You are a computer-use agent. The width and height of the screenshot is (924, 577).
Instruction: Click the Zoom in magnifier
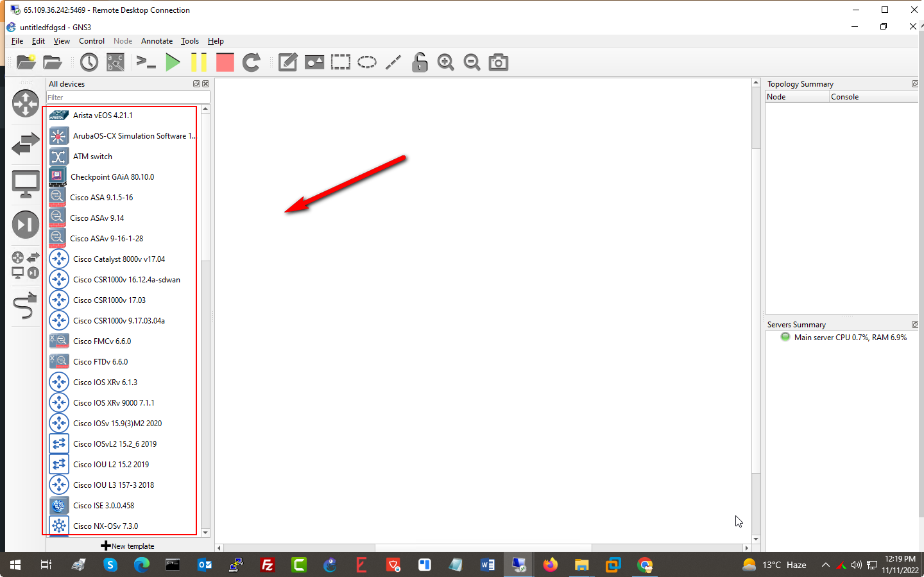[x=445, y=62]
